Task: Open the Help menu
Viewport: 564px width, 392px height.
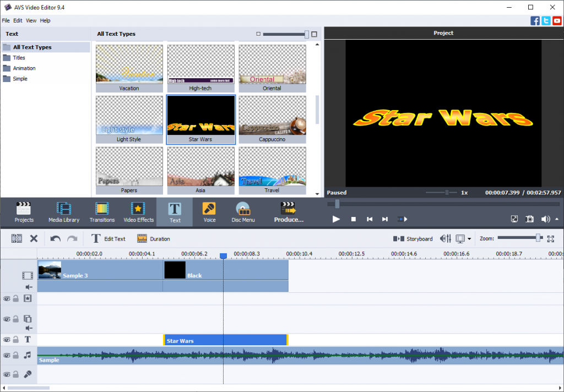Action: [45, 20]
